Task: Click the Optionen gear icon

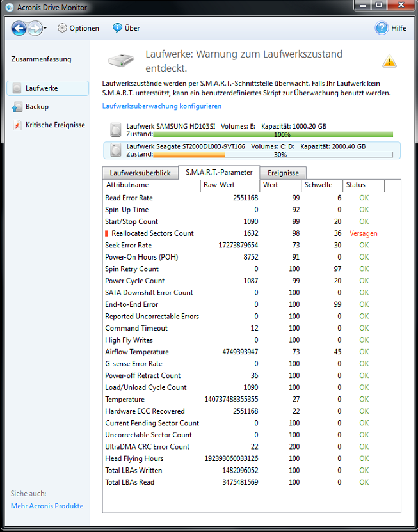Action: (62, 28)
